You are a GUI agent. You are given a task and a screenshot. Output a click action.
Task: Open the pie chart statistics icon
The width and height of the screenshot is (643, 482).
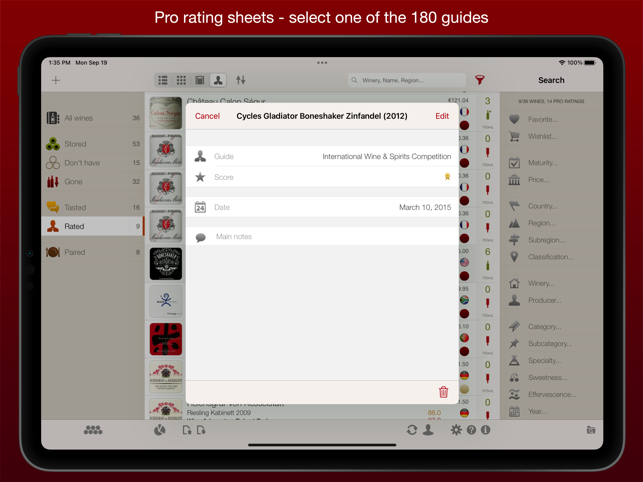point(160,430)
